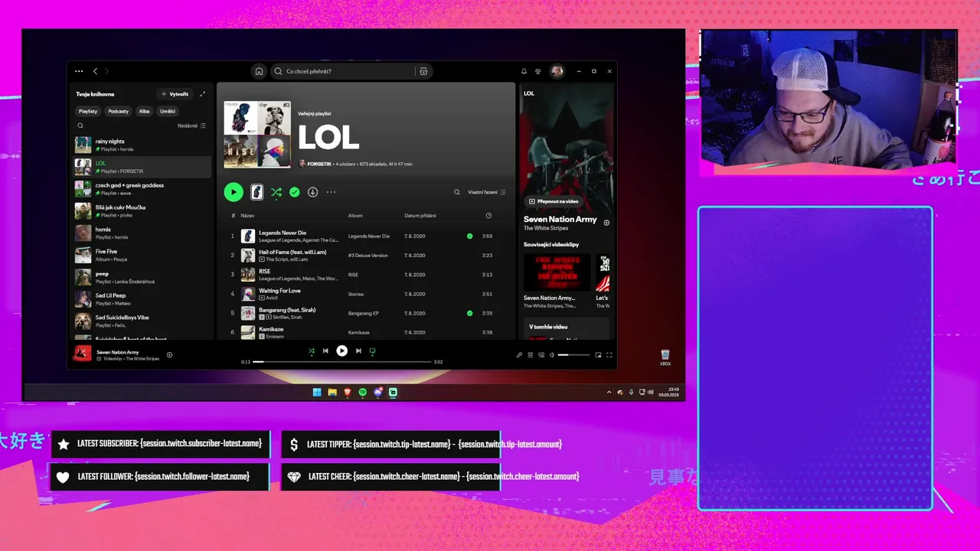980x551 pixels.
Task: Filter library by Playlisty
Action: point(88,111)
